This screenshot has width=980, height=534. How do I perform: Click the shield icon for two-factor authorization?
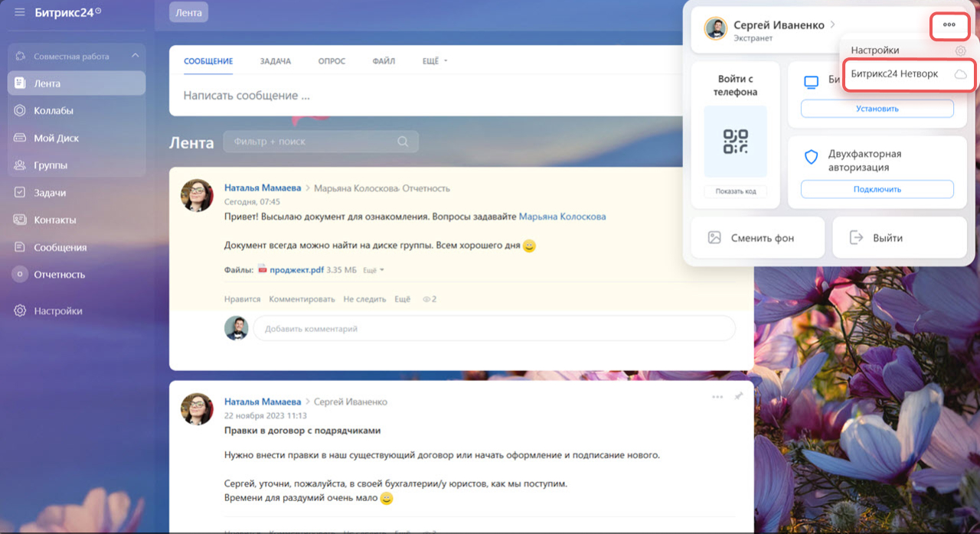pos(811,158)
